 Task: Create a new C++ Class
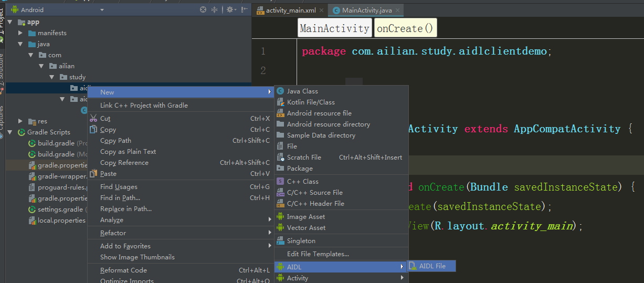point(341,182)
